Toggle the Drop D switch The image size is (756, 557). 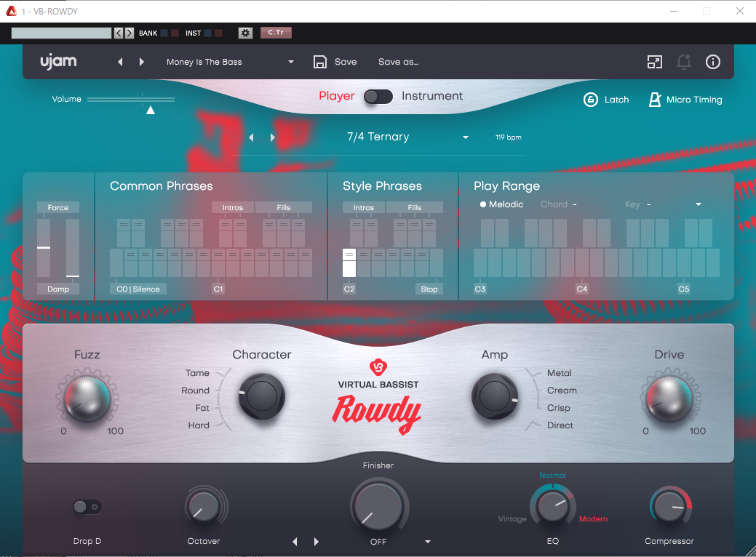point(87,507)
